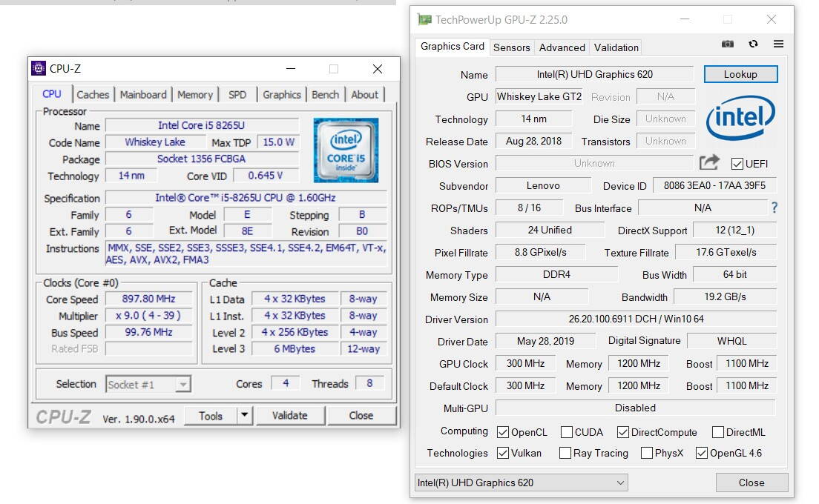Click the Pixel Fillrate value 8.8 GPixel/s
Viewport: 819px width, 504px height.
point(540,252)
